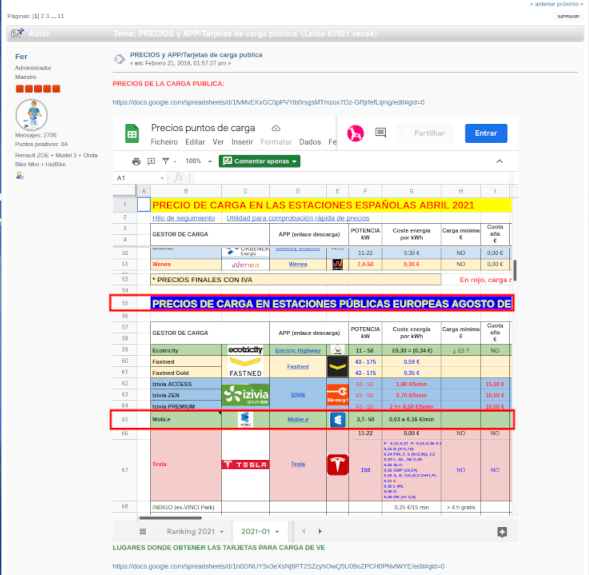Open the Wenea app link in row 51
The image size is (589, 575).
pyautogui.click(x=298, y=264)
